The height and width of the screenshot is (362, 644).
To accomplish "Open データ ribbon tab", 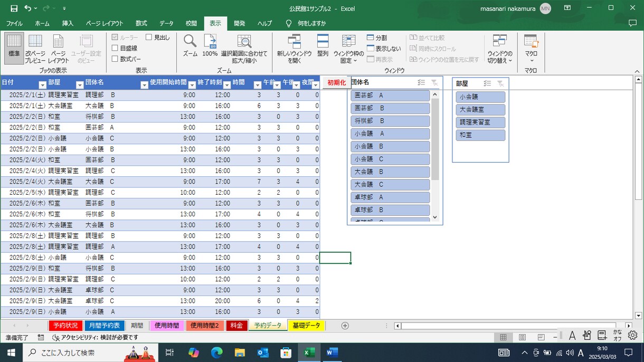I will pyautogui.click(x=167, y=23).
